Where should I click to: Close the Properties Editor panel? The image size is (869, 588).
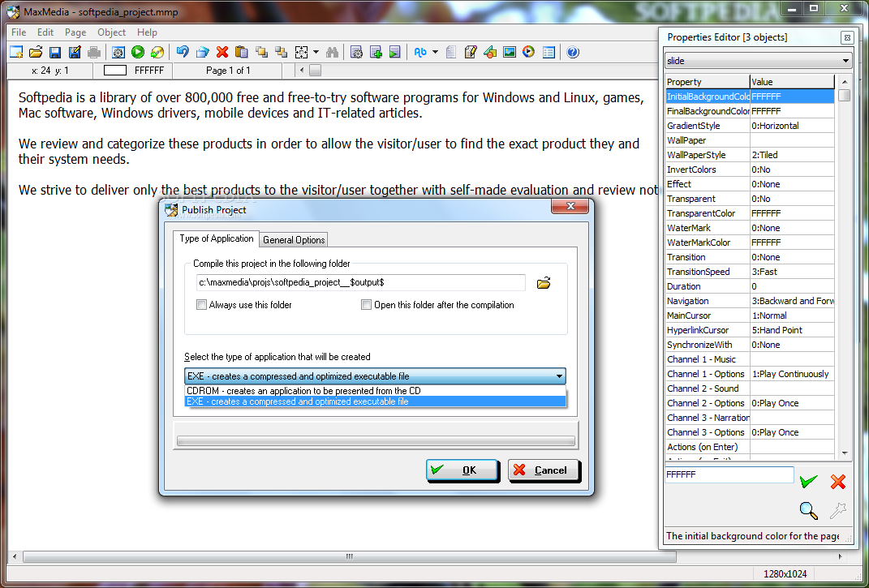[x=847, y=37]
